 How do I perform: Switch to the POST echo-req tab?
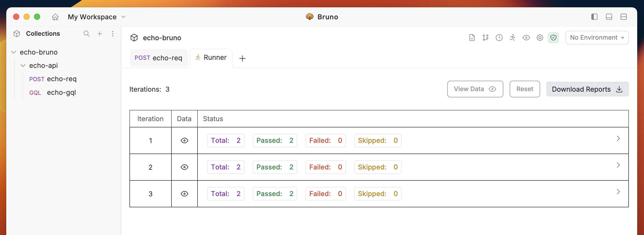coord(159,58)
